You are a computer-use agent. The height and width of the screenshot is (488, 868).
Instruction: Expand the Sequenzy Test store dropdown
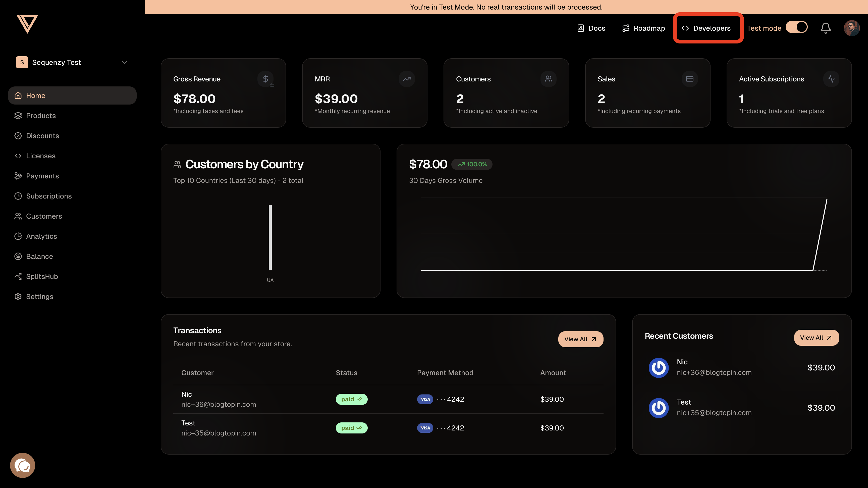click(x=57, y=62)
